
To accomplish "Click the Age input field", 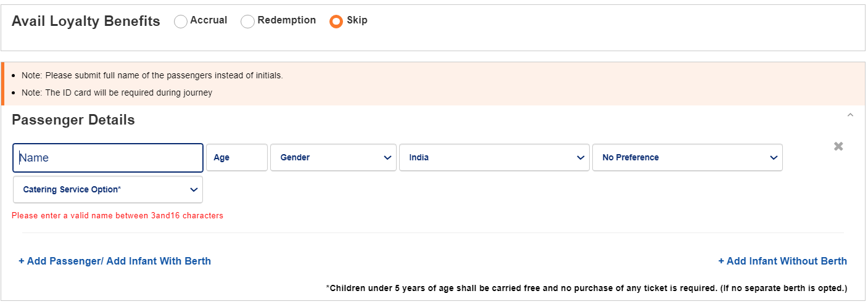I will pyautogui.click(x=237, y=158).
